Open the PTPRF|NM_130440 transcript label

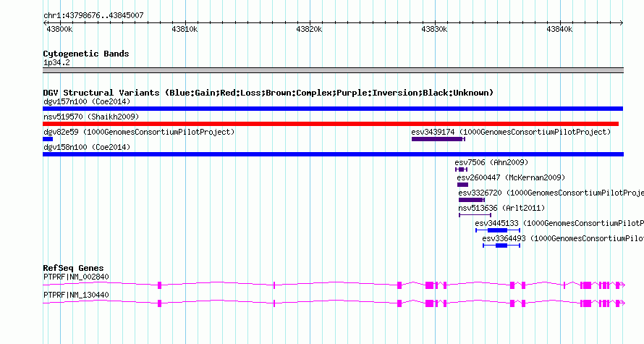(x=76, y=295)
